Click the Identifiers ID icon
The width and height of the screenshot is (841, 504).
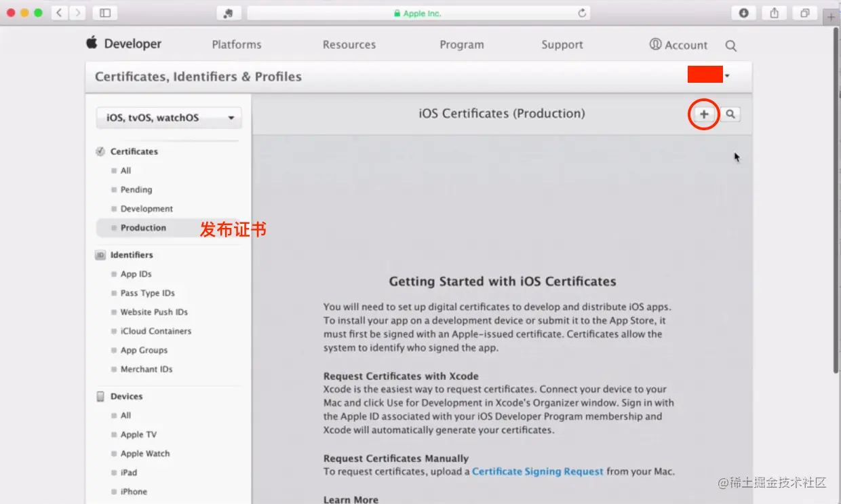(100, 255)
